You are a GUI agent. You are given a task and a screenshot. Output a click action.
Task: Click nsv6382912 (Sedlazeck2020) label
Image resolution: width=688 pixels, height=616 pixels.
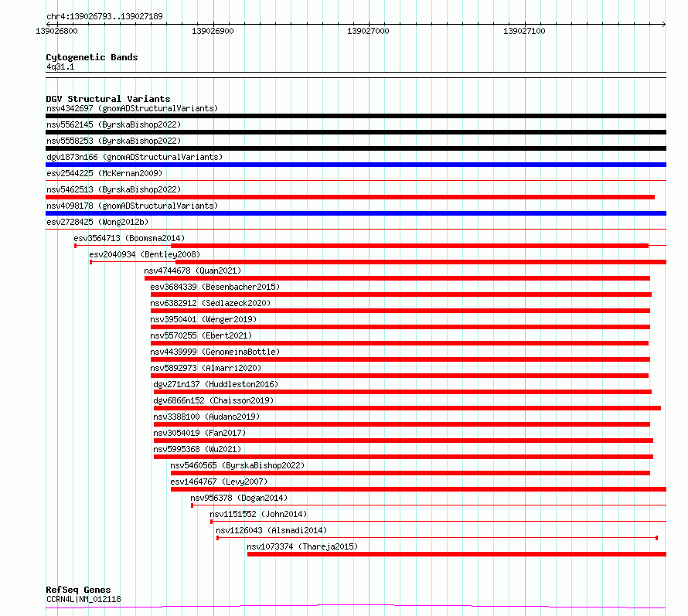(210, 303)
